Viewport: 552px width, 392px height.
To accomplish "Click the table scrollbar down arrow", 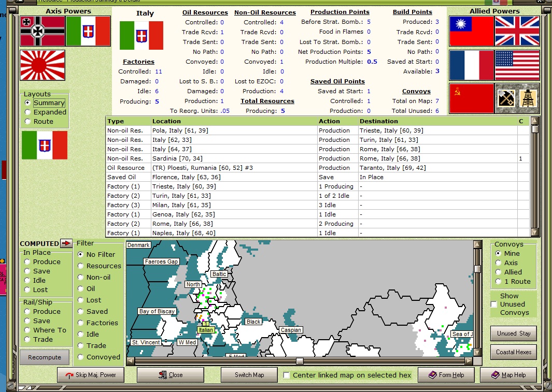I will click(535, 232).
